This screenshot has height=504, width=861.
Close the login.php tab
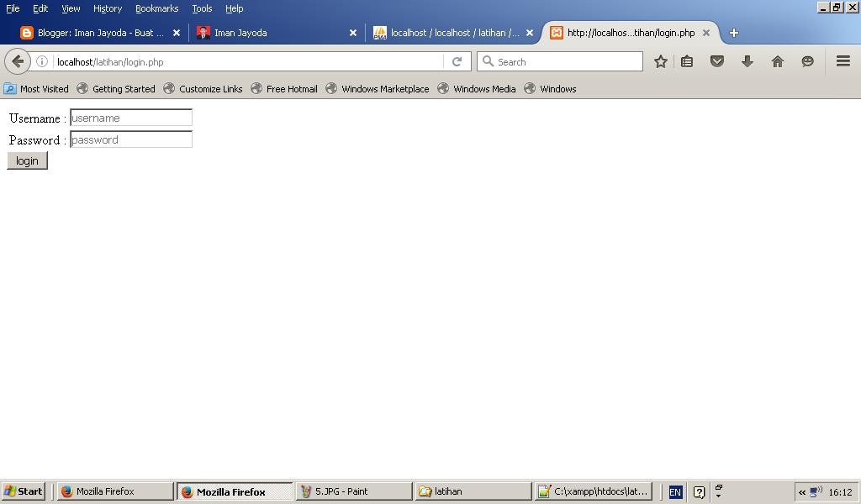pyautogui.click(x=706, y=33)
